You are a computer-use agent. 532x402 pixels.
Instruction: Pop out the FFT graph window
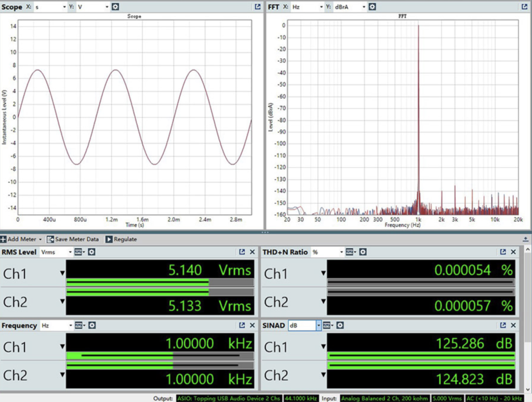click(524, 7)
